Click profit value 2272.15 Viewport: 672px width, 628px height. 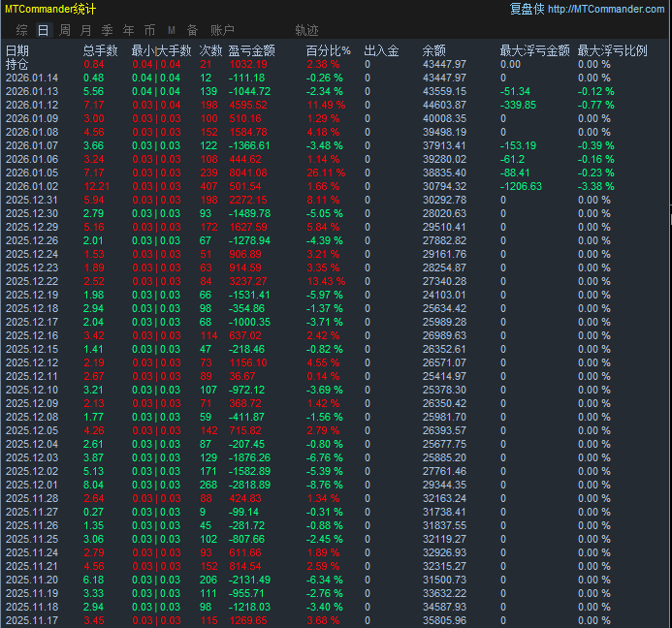248,200
